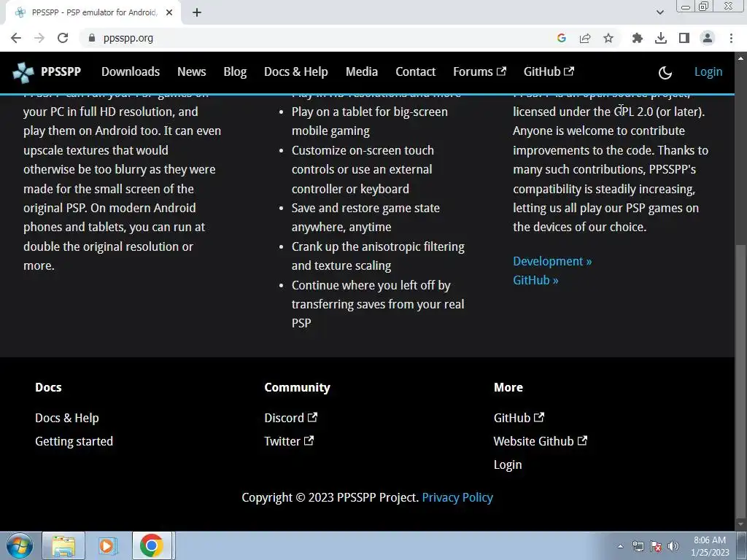Click the PPSSPP logo in the navbar

point(23,72)
